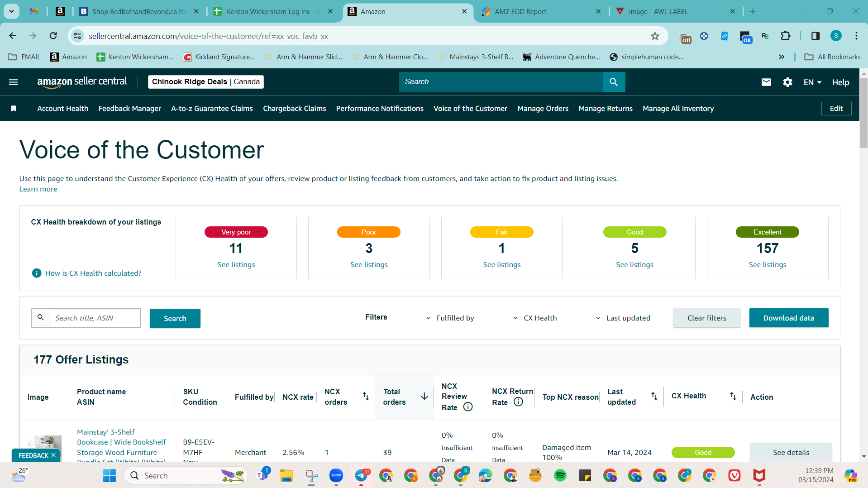
Task: Open Feedback Manager menu item
Action: [130, 109]
